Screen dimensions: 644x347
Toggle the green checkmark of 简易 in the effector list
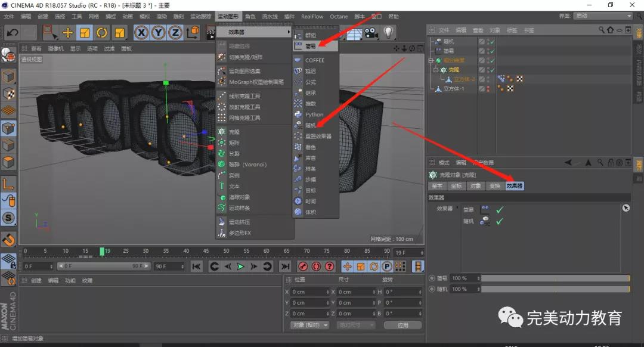tap(500, 209)
